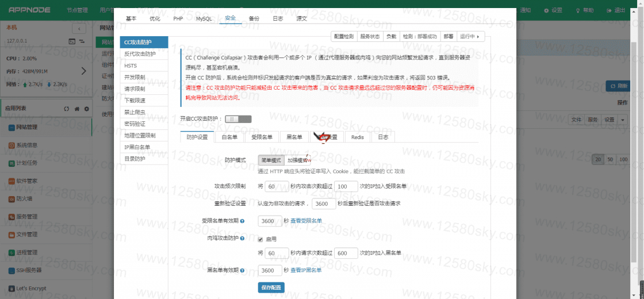Open the 受限名单 sub-tab

click(262, 137)
